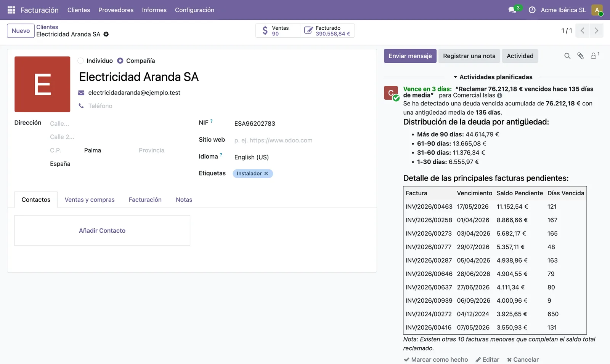Click Añadir Contacto
This screenshot has height=364, width=610.
click(102, 231)
